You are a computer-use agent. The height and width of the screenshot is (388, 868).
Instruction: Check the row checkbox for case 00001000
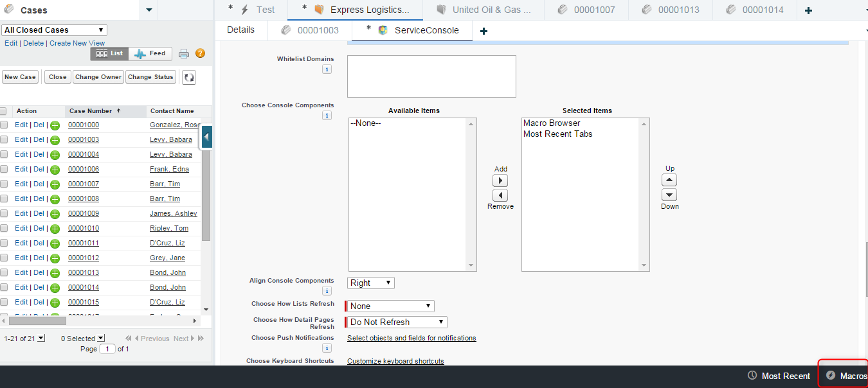4,125
